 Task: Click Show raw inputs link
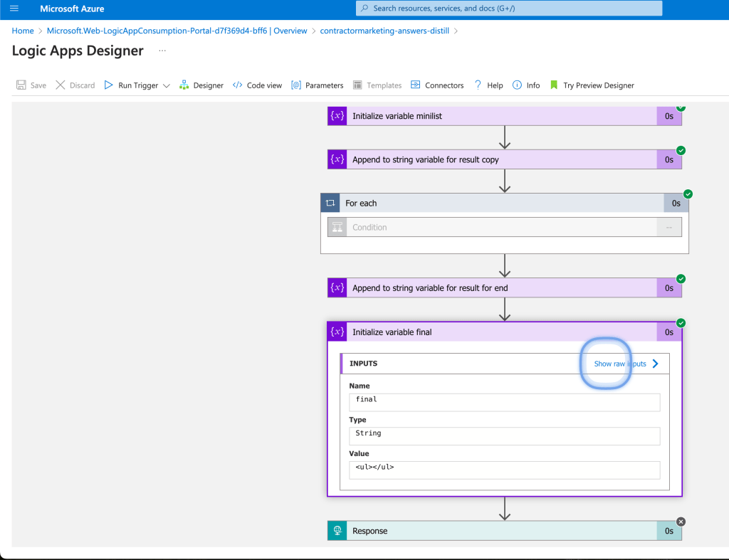click(620, 364)
